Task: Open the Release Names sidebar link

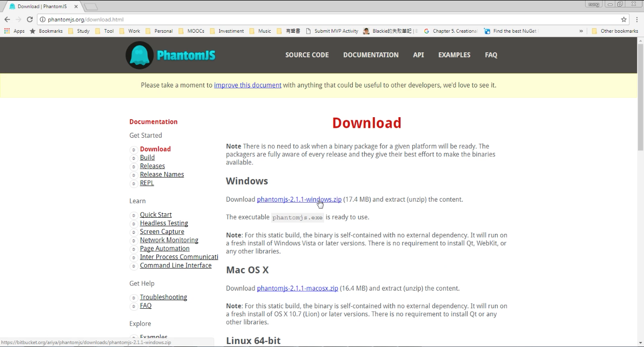Action: point(162,175)
